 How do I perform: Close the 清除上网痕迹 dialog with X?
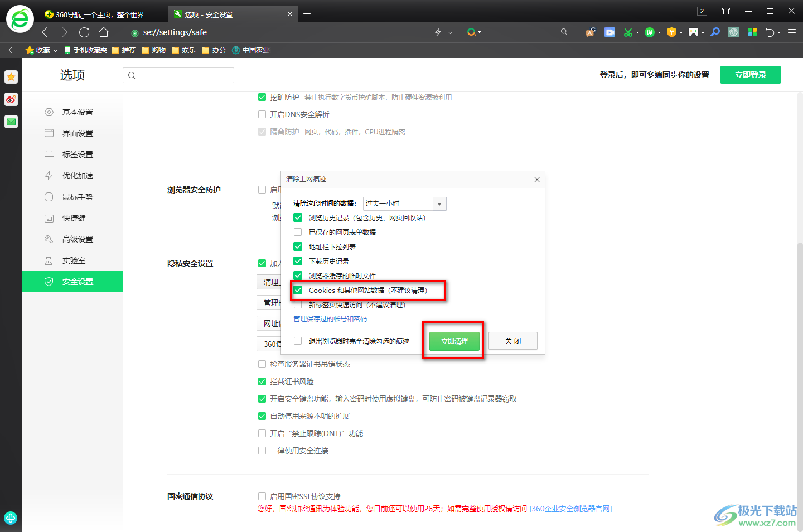click(x=537, y=180)
